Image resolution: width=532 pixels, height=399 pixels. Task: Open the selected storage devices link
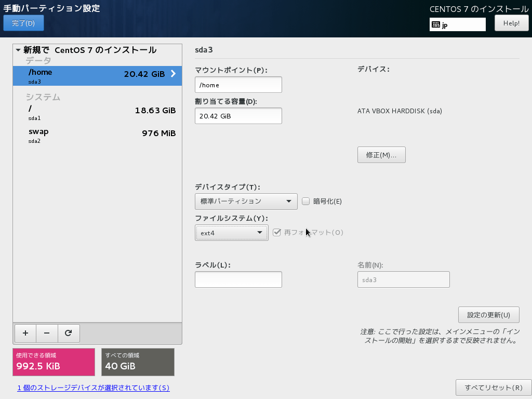[94, 388]
